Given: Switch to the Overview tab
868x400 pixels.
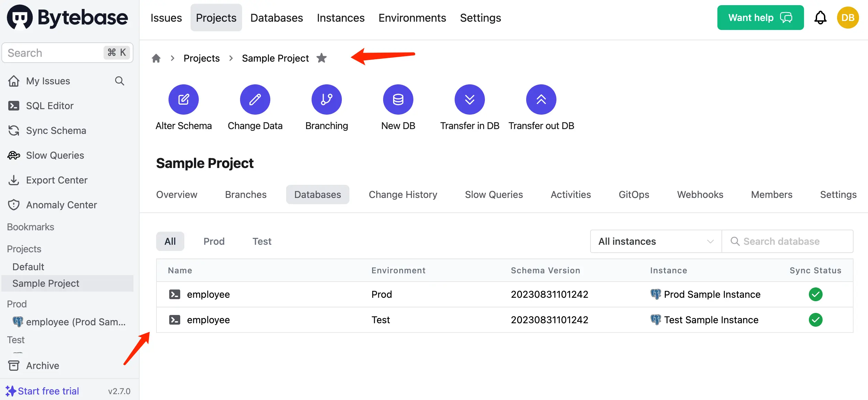Looking at the screenshot, I should [177, 194].
